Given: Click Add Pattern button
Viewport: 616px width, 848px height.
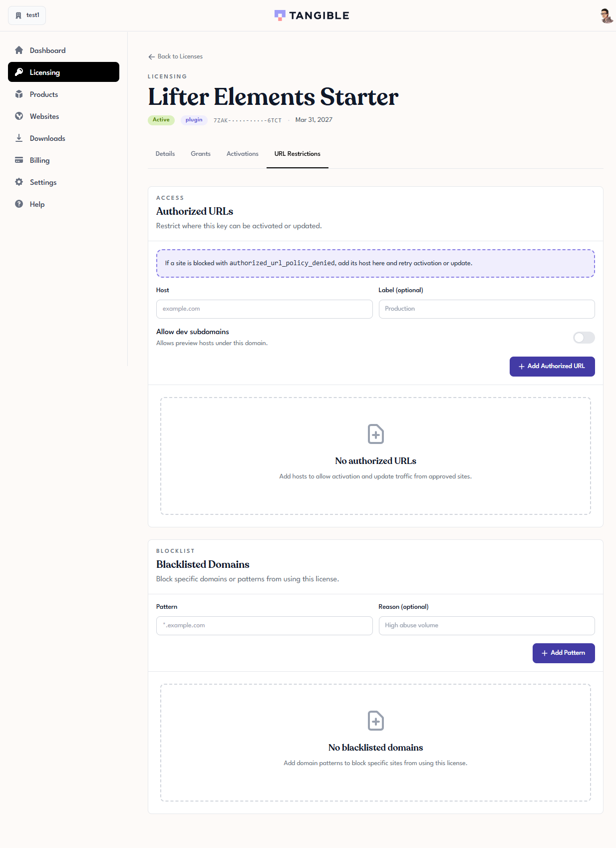Looking at the screenshot, I should tap(564, 653).
